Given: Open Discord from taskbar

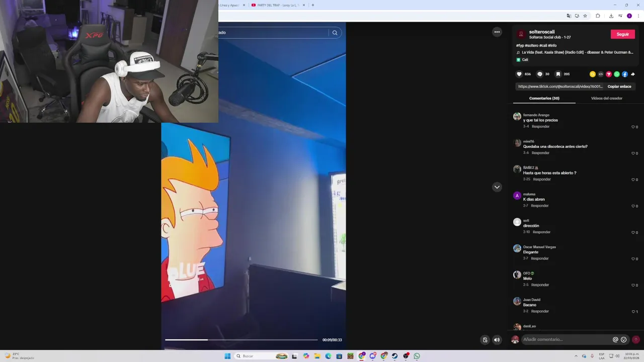Looking at the screenshot, I should click(x=372, y=356).
